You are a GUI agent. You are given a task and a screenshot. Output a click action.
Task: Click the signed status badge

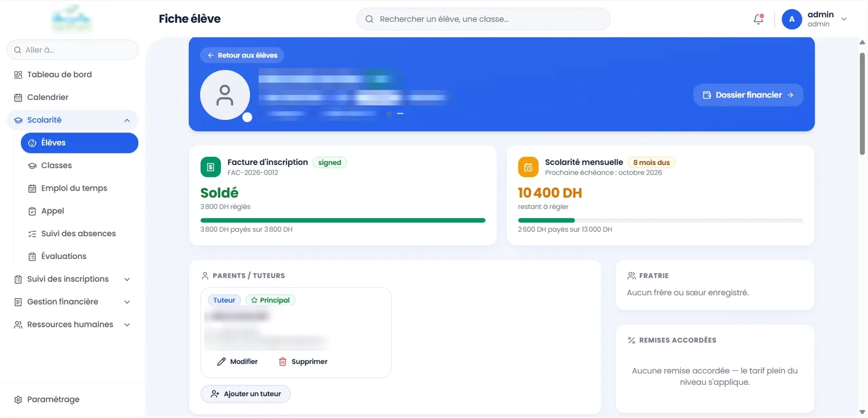330,162
